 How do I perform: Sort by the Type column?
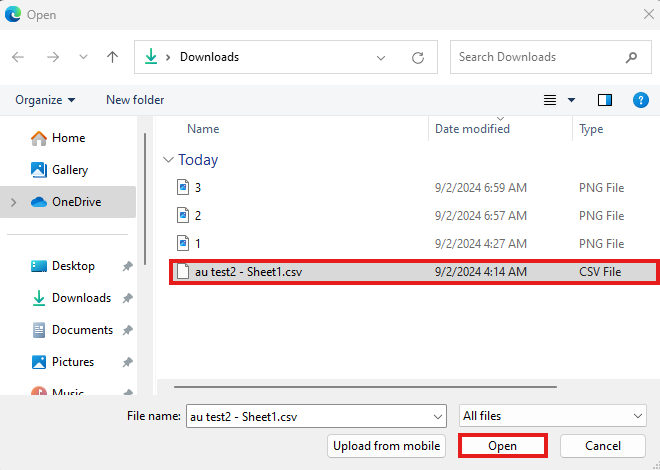[591, 129]
